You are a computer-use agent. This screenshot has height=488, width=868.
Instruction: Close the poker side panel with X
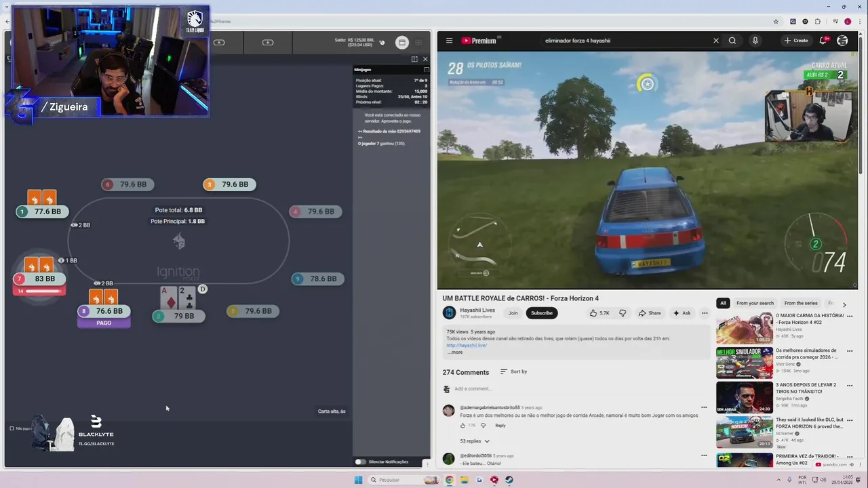(425, 59)
